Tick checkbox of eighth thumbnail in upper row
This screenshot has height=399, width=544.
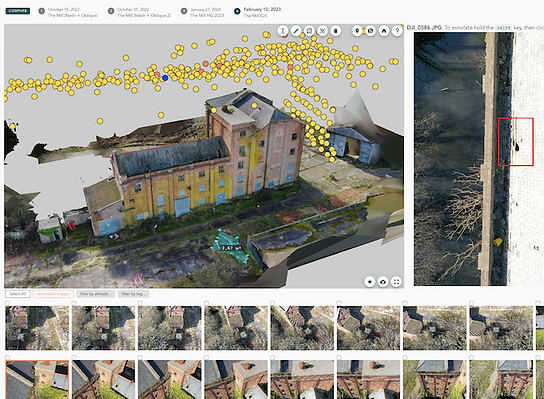[x=471, y=303]
